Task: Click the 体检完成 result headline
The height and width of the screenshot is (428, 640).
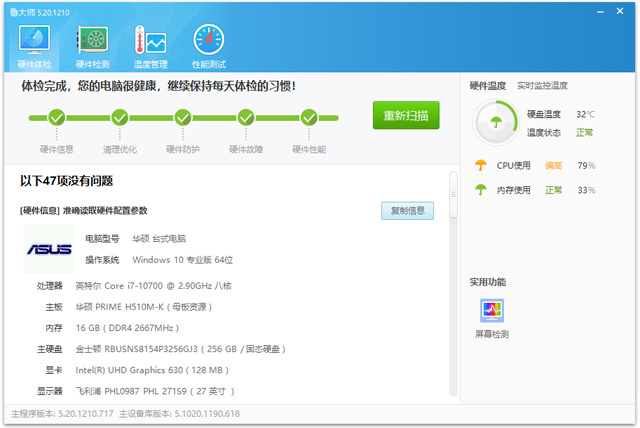Action: click(158, 86)
